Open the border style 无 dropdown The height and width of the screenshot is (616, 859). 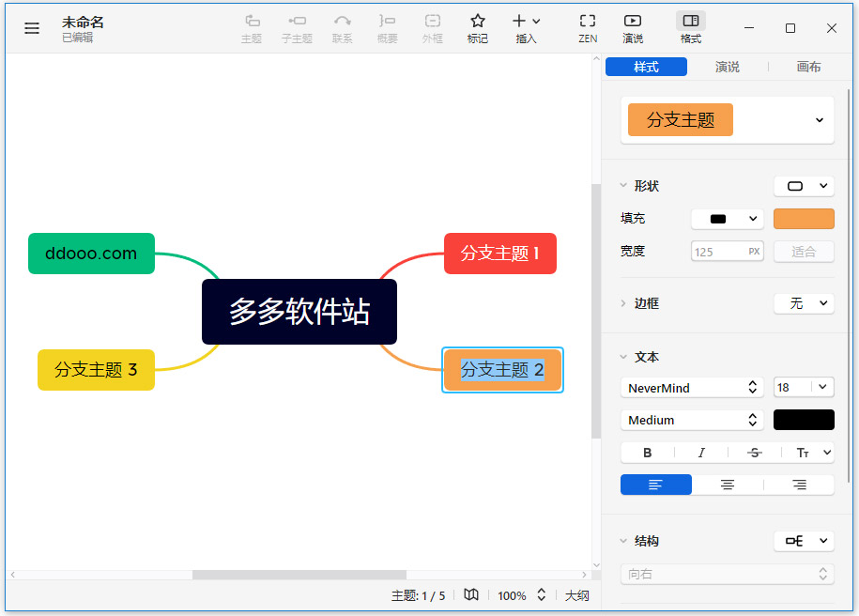pyautogui.click(x=804, y=303)
